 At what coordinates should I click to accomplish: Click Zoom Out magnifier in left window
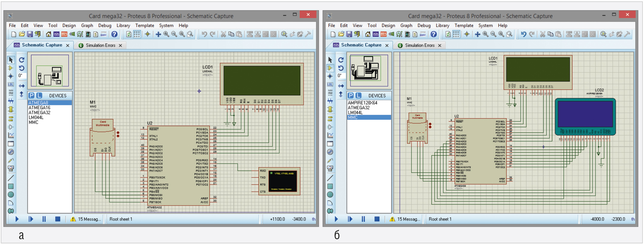click(x=174, y=34)
